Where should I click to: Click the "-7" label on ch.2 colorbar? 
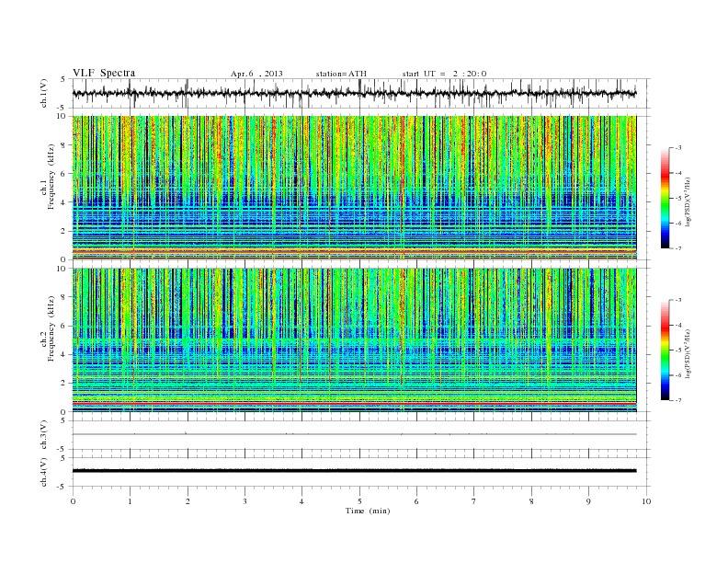tap(678, 400)
